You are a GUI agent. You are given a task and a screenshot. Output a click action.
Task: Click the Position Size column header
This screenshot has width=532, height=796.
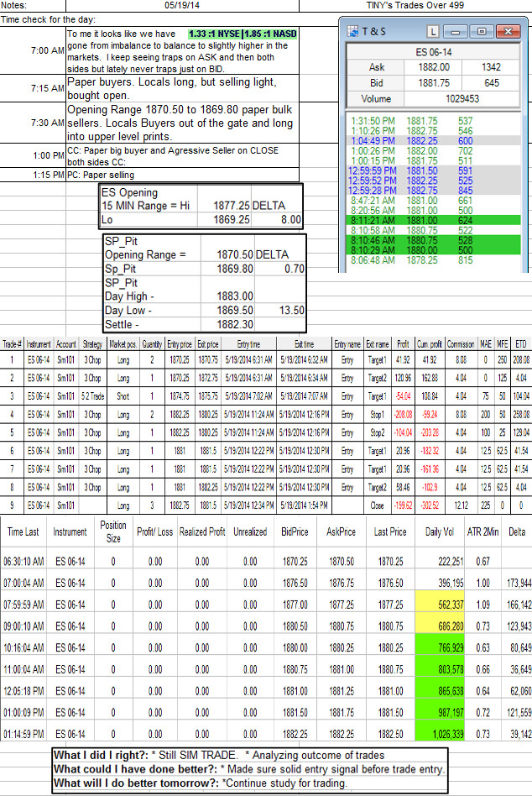coord(113,532)
